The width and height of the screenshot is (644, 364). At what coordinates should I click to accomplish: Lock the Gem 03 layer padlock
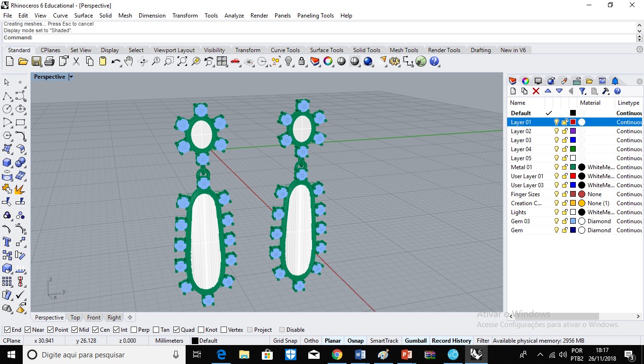point(564,221)
